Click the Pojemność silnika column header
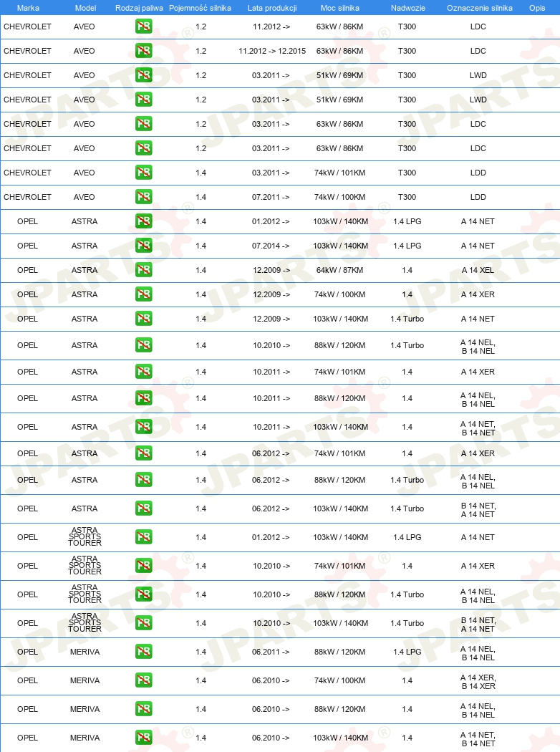 tap(200, 8)
